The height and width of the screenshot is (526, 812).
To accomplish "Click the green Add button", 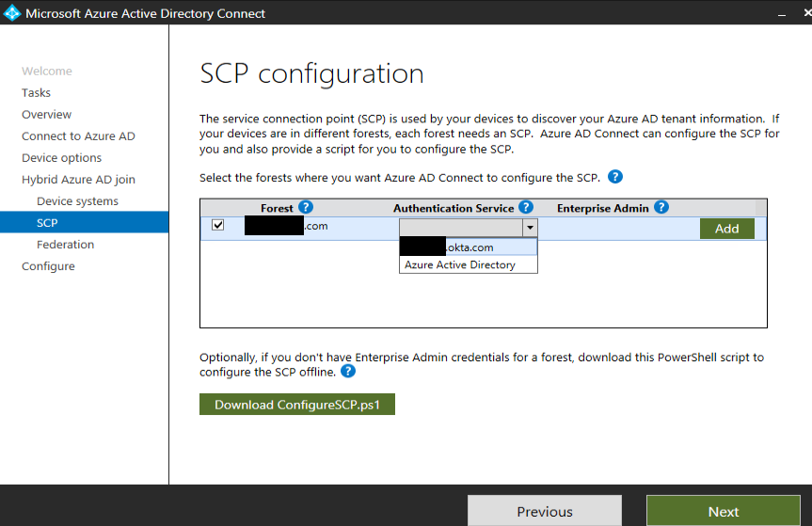I will pos(727,229).
